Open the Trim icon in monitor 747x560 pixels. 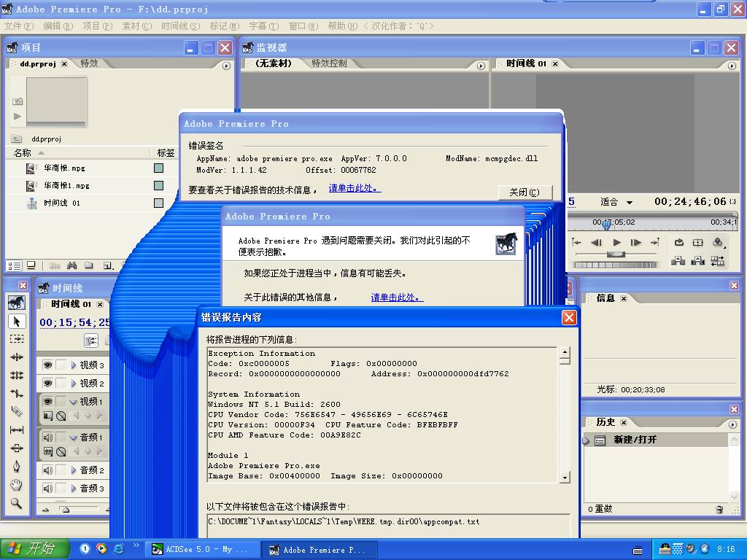pos(718,260)
